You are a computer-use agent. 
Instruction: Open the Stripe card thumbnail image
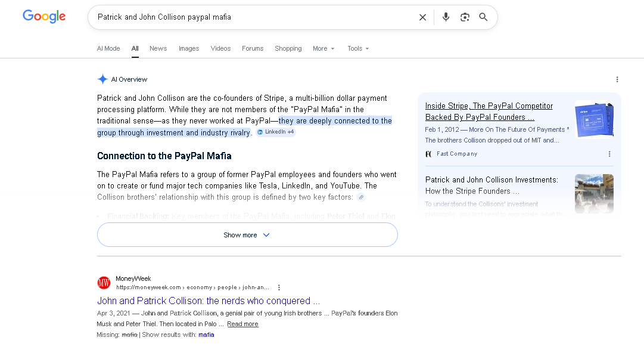coord(595,119)
